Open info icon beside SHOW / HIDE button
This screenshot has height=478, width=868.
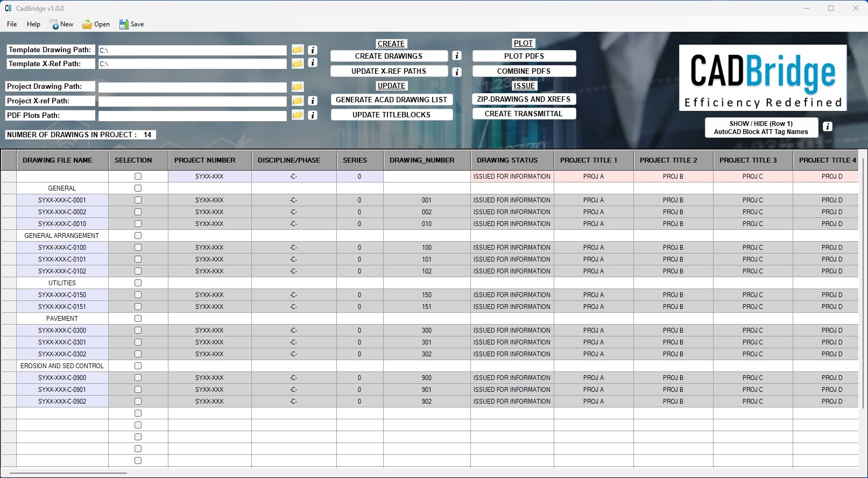[828, 126]
